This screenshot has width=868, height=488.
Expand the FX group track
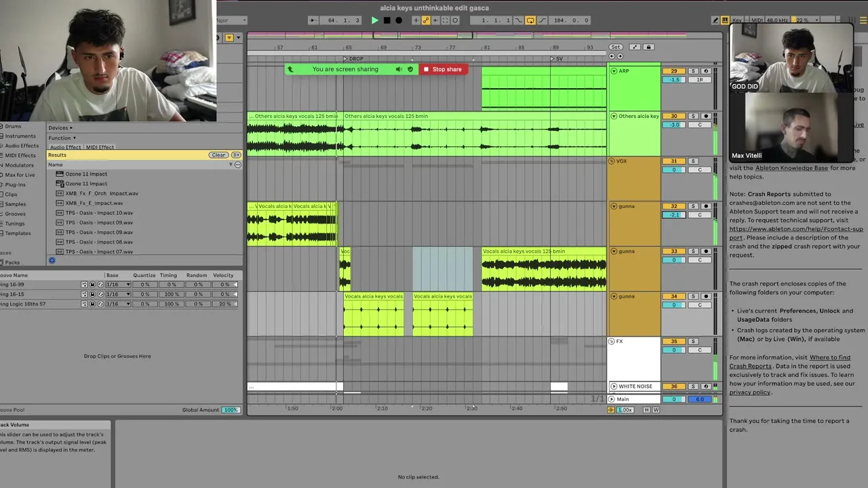(612, 342)
